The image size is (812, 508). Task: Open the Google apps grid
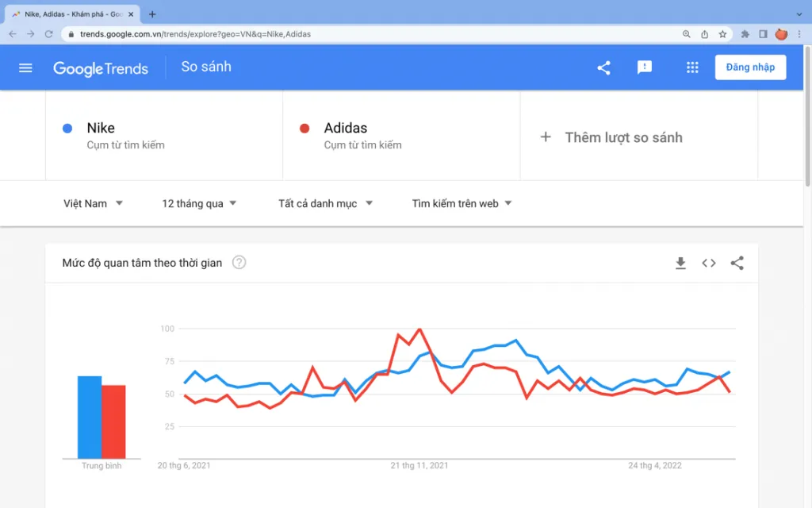(x=692, y=67)
